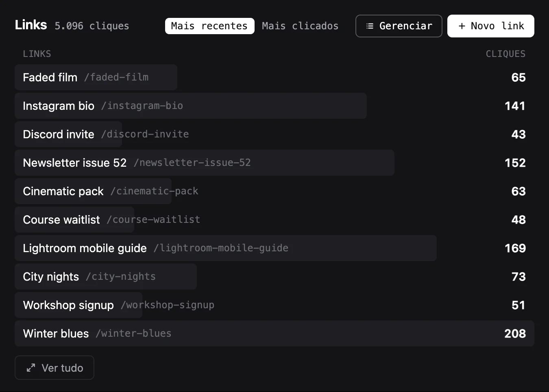Image resolution: width=549 pixels, height=392 pixels.
Task: Open the Winter blues link title
Action: click(x=56, y=333)
